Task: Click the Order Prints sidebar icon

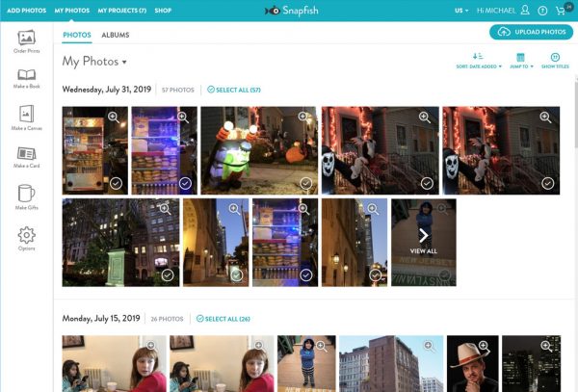Action: point(26,39)
